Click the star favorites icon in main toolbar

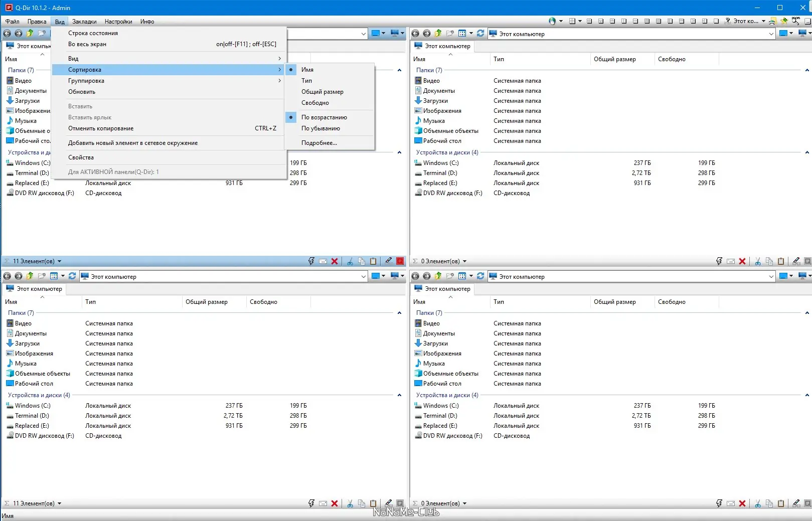pos(784,21)
